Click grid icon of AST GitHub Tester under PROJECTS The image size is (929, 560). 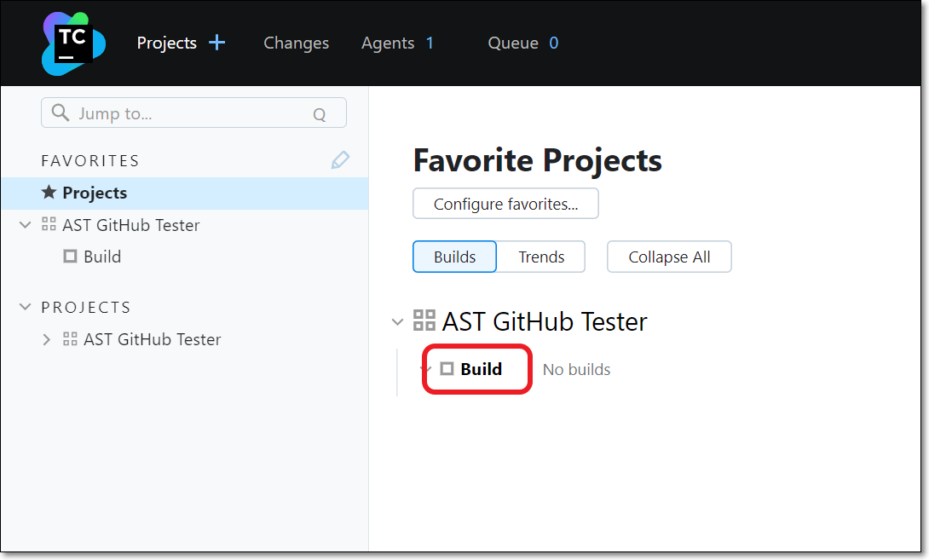pos(70,339)
